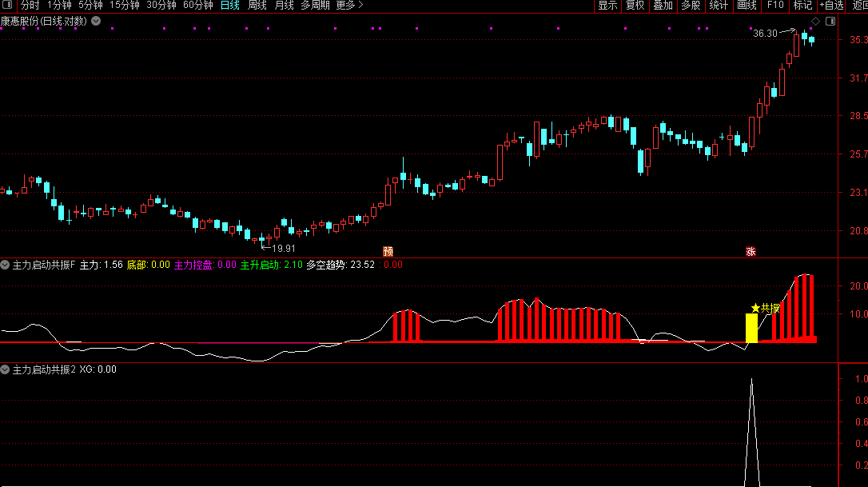
Task: Open the F10 company info
Action: (x=775, y=6)
